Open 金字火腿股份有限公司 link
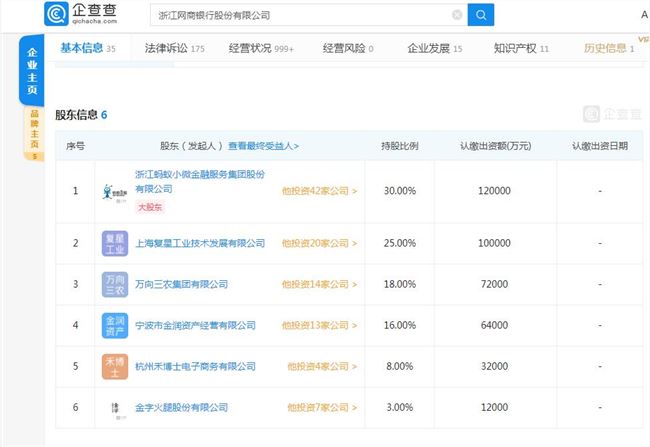 pyautogui.click(x=182, y=408)
